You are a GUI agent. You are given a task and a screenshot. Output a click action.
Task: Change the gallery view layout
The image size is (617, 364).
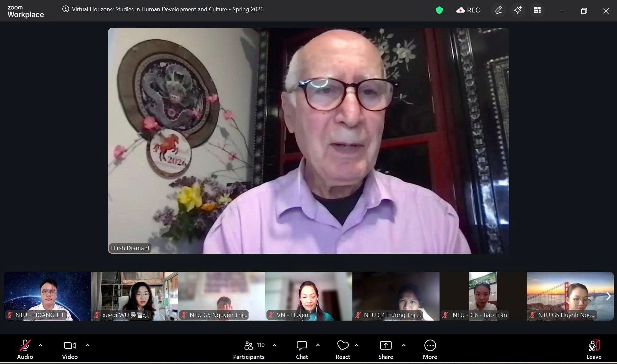(x=537, y=10)
